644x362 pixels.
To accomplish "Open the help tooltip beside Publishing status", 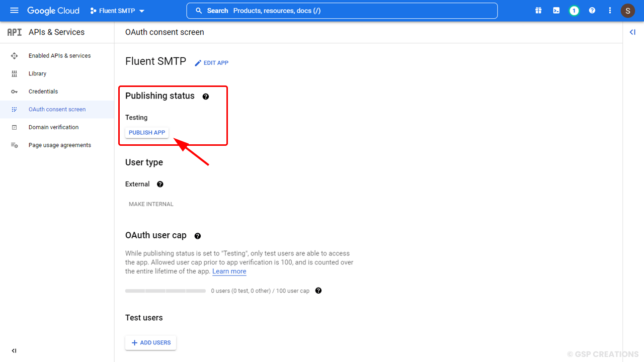I will (x=206, y=96).
